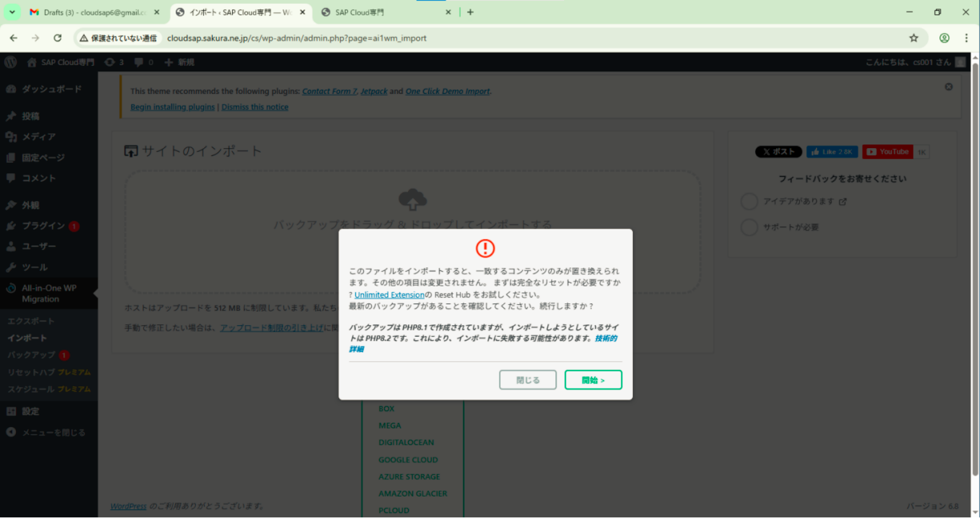Switch to Gmail Drafts browser tab
980x518 pixels.
[x=95, y=12]
